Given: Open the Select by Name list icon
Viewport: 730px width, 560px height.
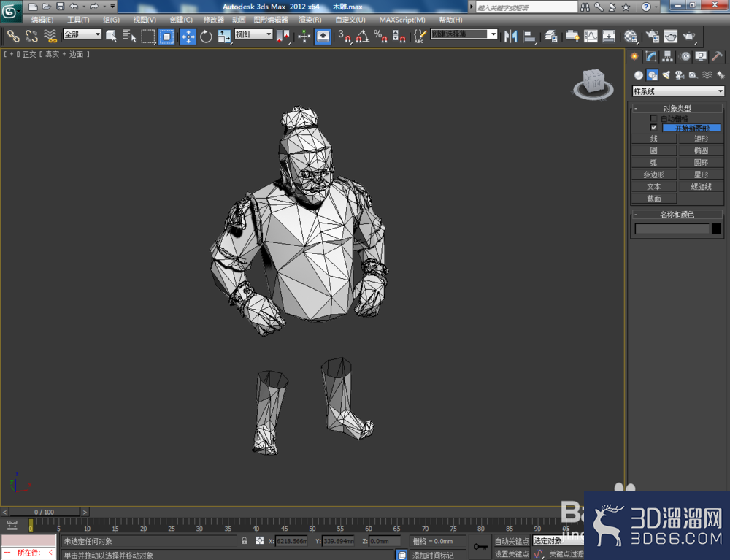Looking at the screenshot, I should coord(129,36).
